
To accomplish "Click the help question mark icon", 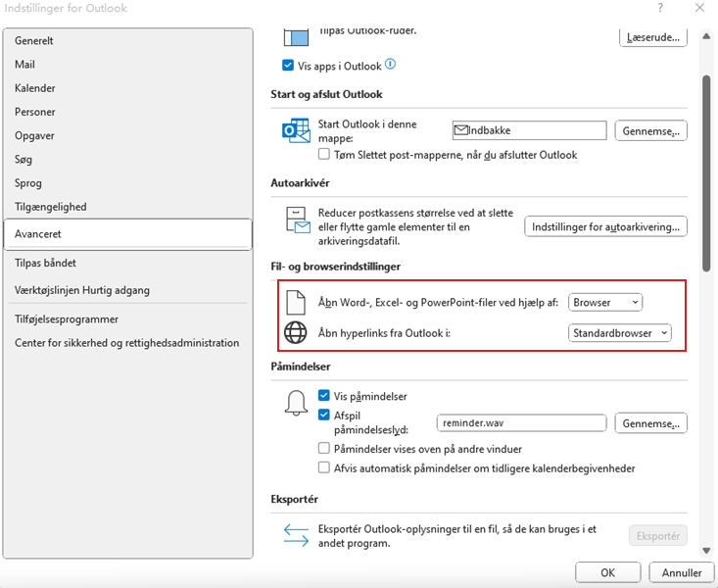I will coord(660,8).
